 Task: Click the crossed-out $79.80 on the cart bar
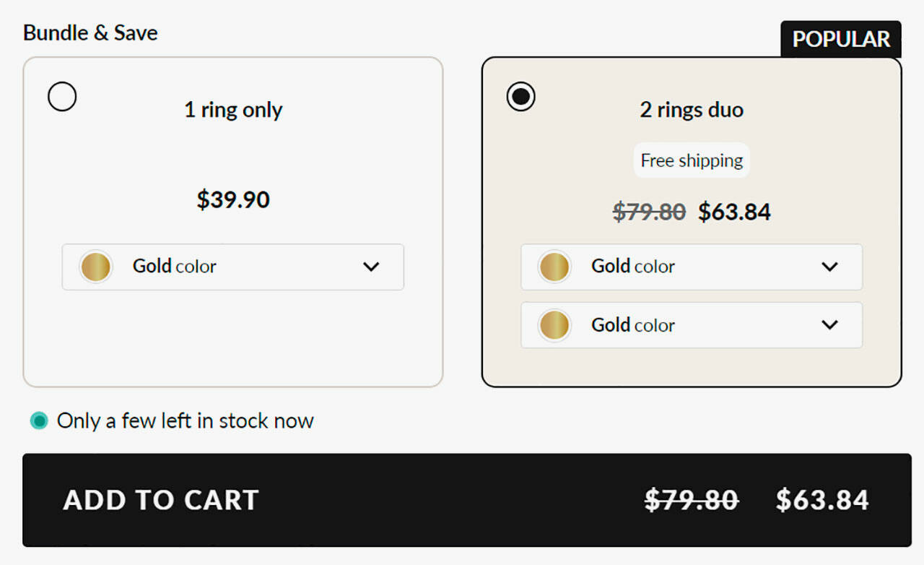tap(691, 500)
